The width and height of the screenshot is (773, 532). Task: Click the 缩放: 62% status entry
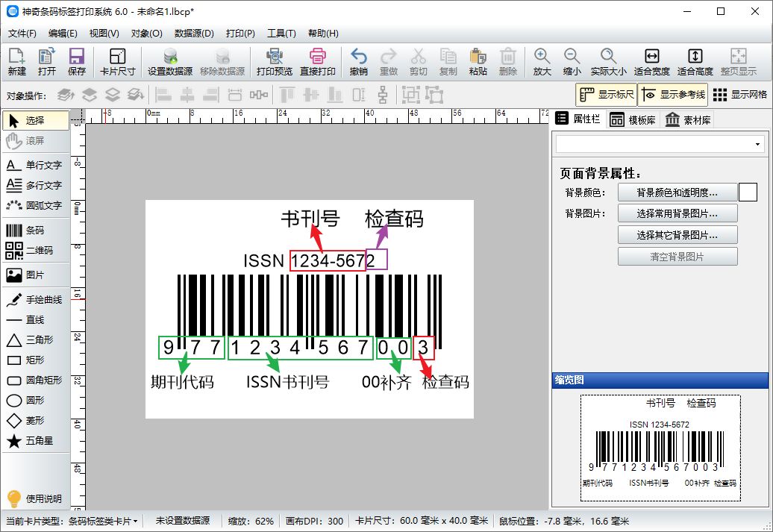[251, 521]
